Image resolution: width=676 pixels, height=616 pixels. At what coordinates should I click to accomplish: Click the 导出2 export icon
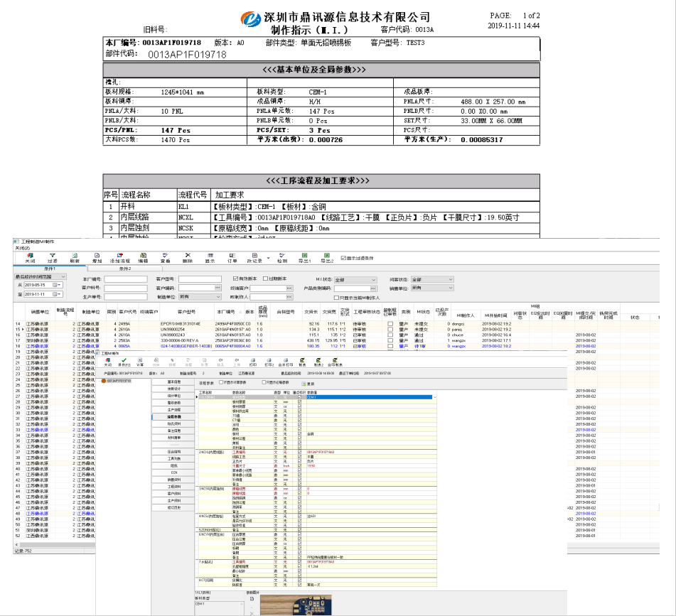(x=327, y=256)
